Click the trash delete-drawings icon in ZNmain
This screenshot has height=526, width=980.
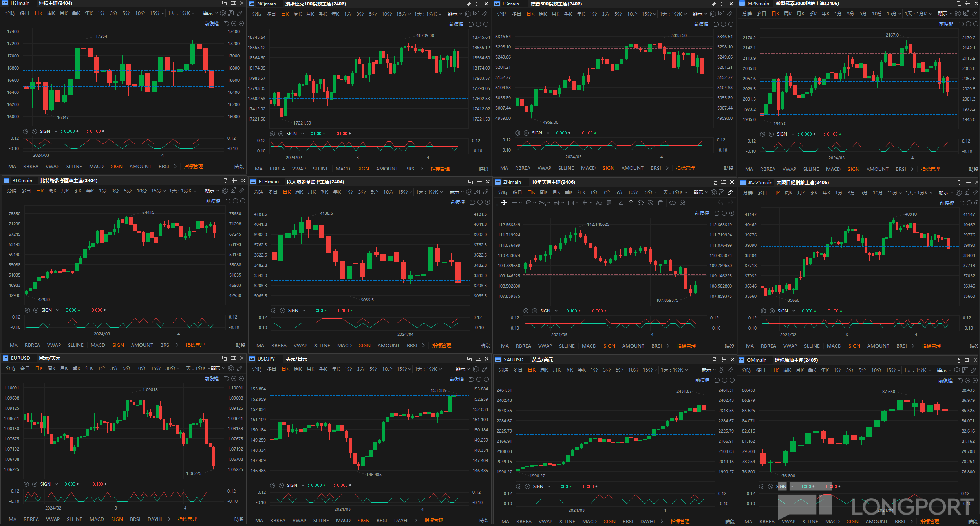click(660, 203)
